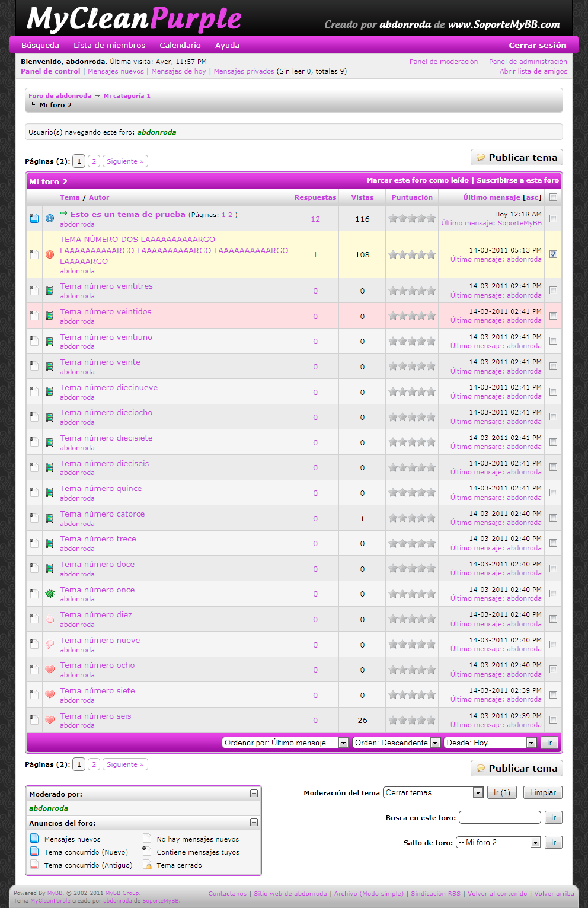Click the pink post icon beside 'Tema número nueve'
Image resolution: width=588 pixels, height=908 pixels.
pos(50,645)
